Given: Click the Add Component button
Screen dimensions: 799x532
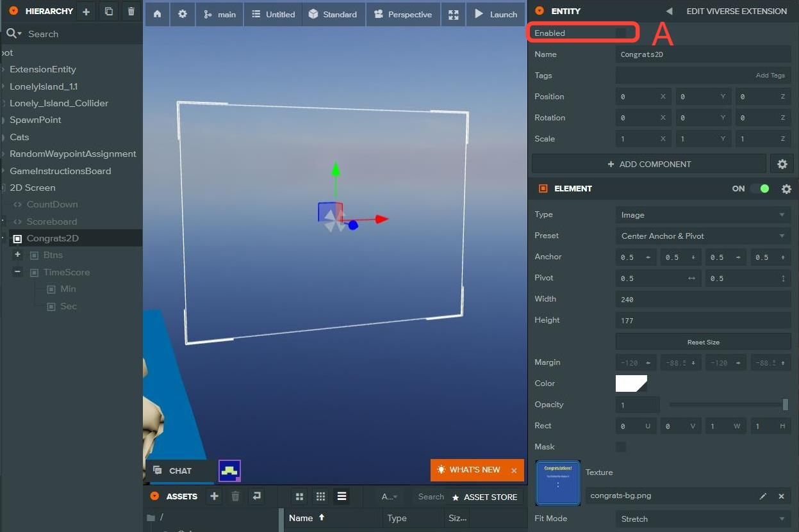Looking at the screenshot, I should (x=648, y=164).
